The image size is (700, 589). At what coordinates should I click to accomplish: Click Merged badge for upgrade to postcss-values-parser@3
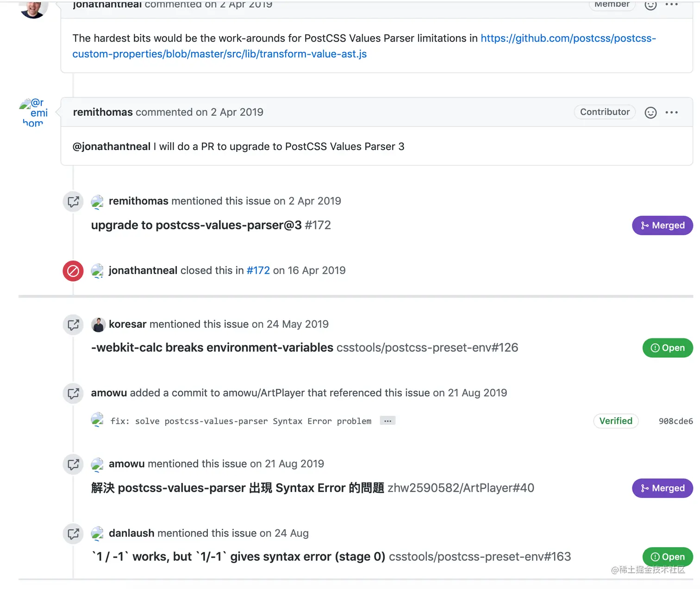tap(662, 226)
